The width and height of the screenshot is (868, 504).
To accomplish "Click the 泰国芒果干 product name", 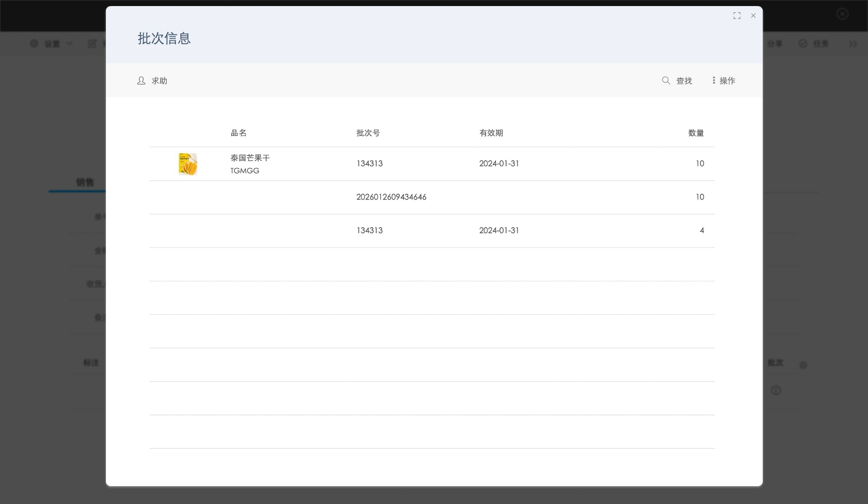I will (x=250, y=158).
